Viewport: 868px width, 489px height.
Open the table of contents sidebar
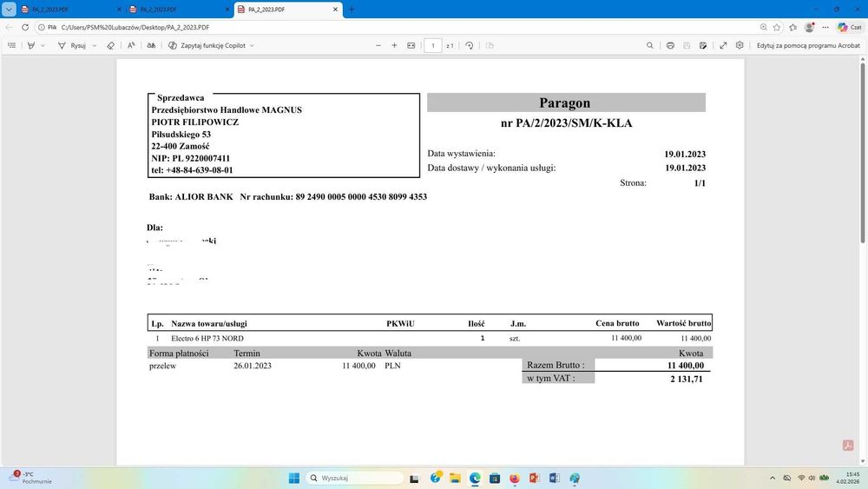point(11,45)
